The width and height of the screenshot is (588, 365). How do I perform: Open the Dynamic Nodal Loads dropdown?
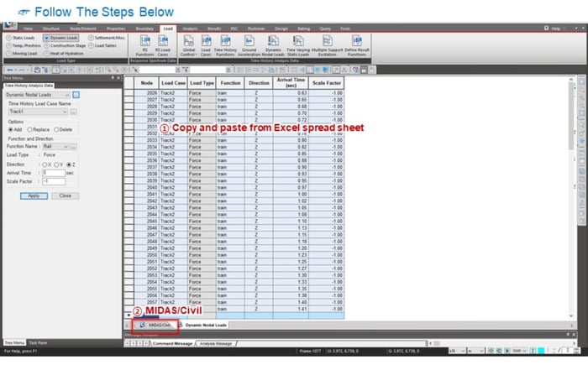point(38,95)
